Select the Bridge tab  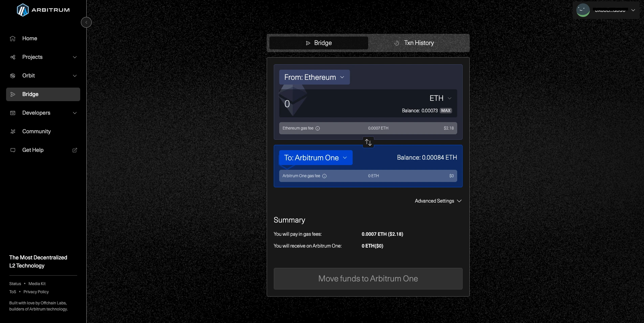(318, 43)
